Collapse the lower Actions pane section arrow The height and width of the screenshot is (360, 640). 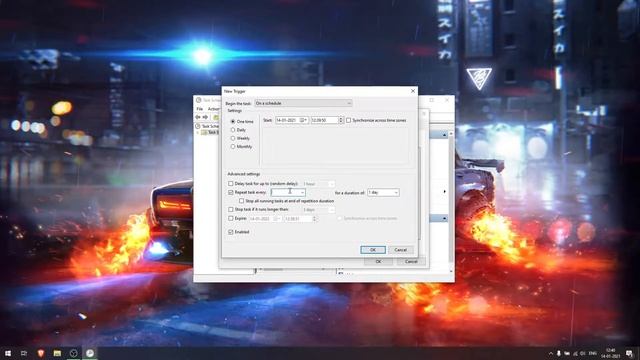coord(444,219)
